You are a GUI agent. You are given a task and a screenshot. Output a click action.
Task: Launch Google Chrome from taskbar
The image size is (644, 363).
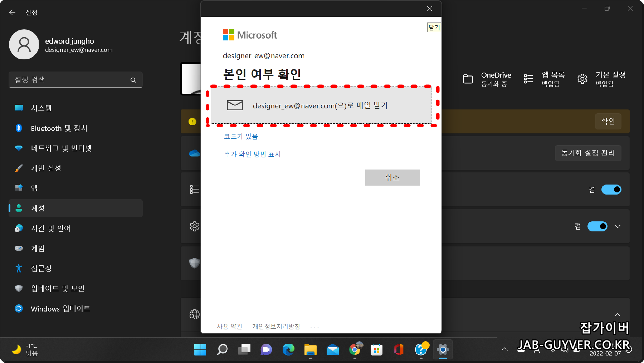[355, 349]
